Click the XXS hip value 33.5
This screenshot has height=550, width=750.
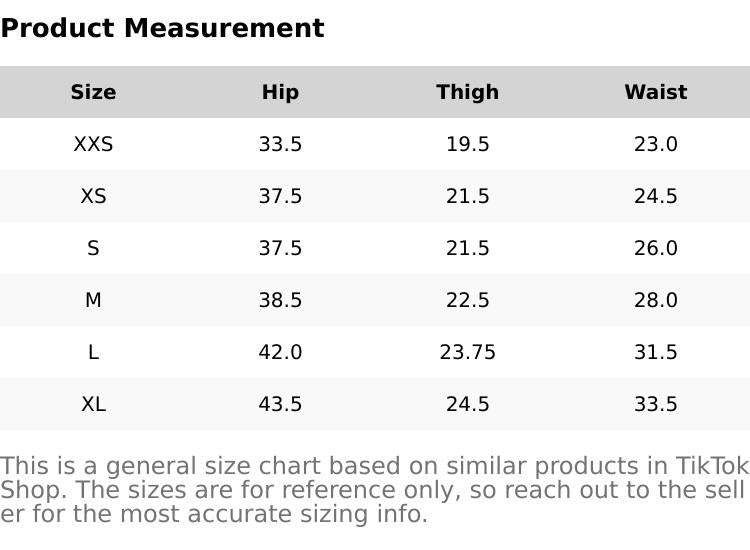coord(280,144)
